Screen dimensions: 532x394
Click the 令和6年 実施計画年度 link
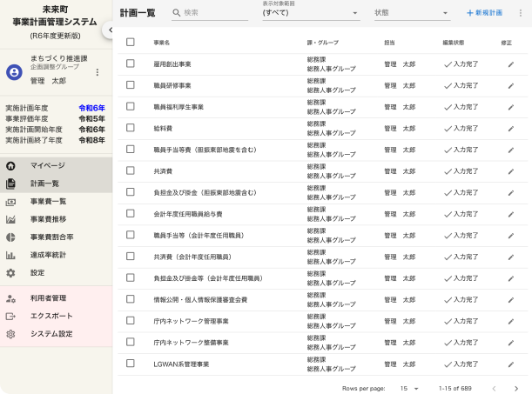(92, 108)
